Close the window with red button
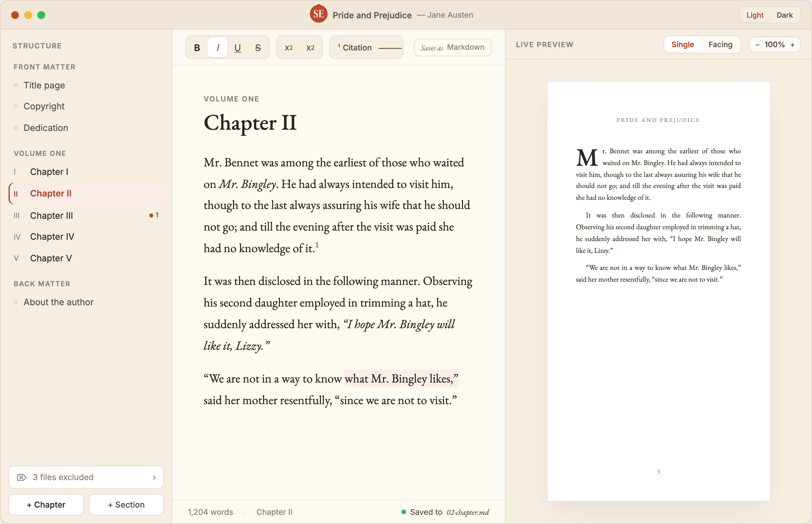Screen dimensions: 812x524 15,15
